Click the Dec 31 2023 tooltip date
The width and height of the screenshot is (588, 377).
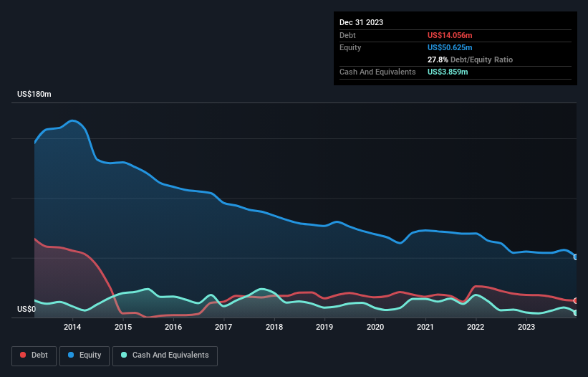pos(361,22)
